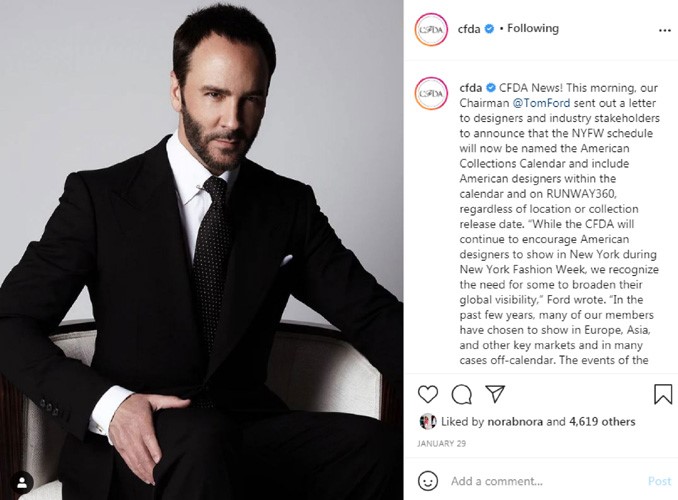This screenshot has width=678, height=500.
Task: Like the post with the heart icon
Action: pos(428,394)
